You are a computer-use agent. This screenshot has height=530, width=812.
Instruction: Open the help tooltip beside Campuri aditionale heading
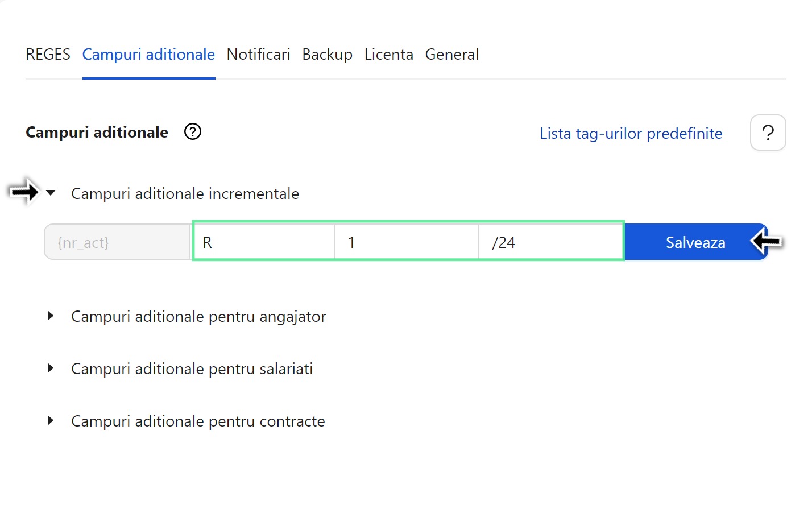coord(192,131)
